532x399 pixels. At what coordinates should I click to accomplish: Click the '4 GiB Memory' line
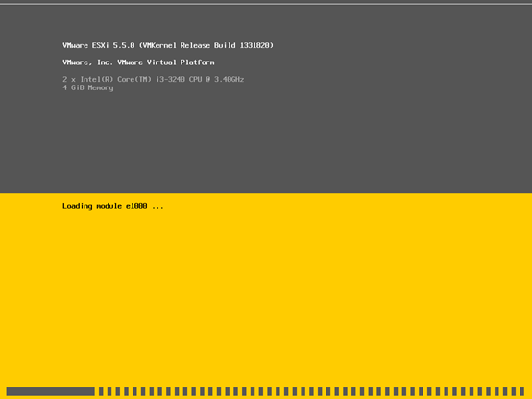tap(88, 87)
